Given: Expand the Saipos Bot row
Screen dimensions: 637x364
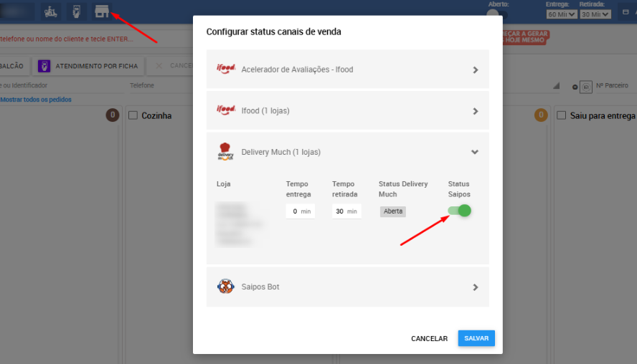Looking at the screenshot, I should [348, 287].
